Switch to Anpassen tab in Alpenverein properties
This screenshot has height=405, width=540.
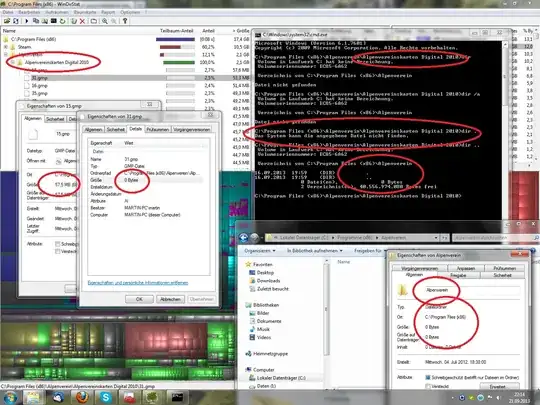tap(466, 268)
